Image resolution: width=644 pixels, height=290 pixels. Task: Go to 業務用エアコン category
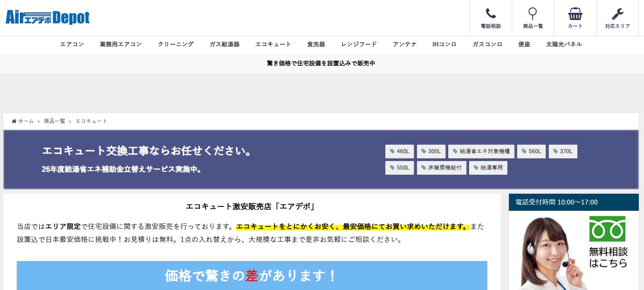click(x=121, y=44)
